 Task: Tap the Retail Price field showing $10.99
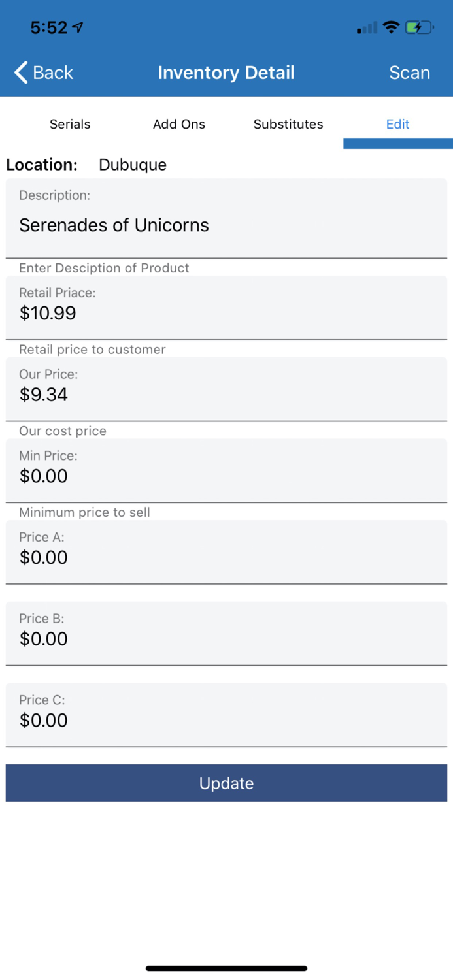(226, 313)
